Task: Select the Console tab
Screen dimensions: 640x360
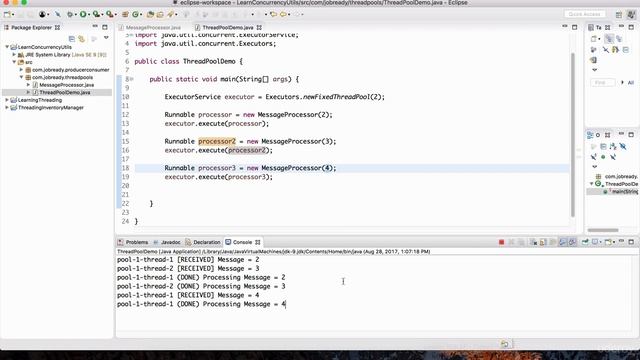Action: click(x=242, y=242)
